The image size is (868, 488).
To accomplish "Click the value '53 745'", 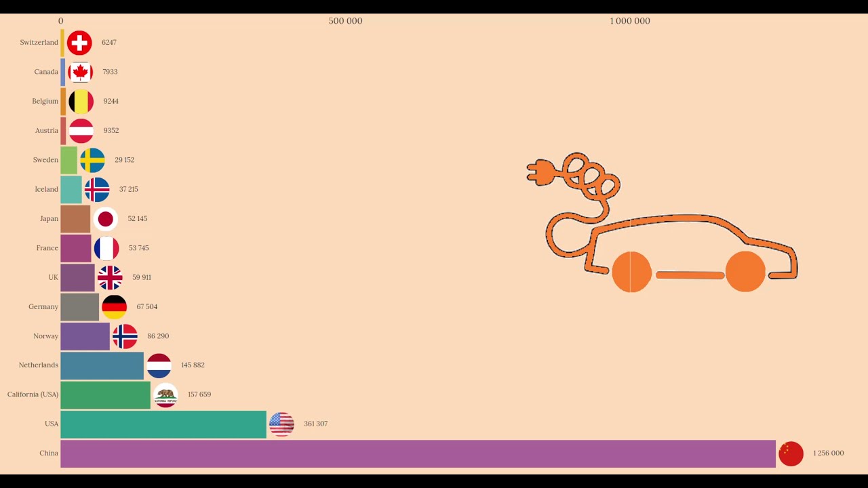I will coord(138,248).
